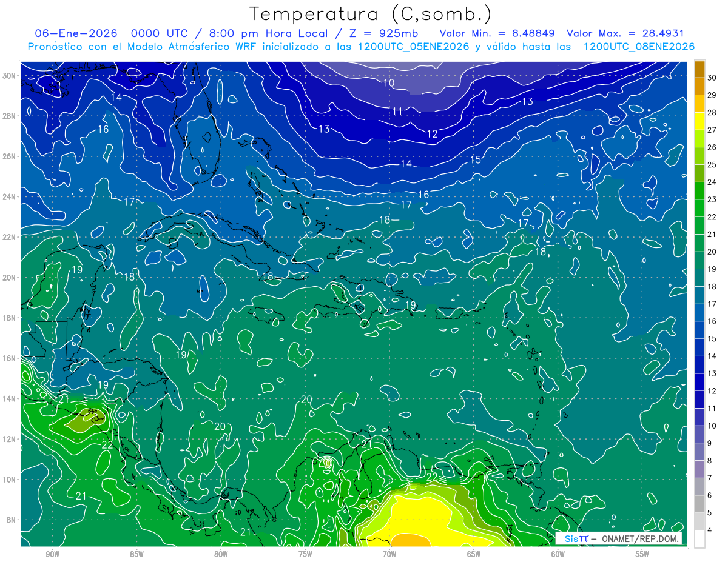
Task: Click the colorbar legend value 26
Action: (x=712, y=147)
